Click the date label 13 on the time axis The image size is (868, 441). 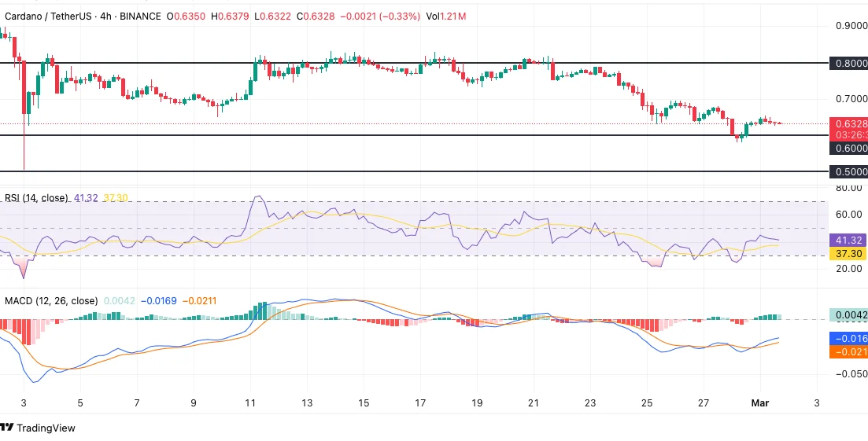(307, 402)
